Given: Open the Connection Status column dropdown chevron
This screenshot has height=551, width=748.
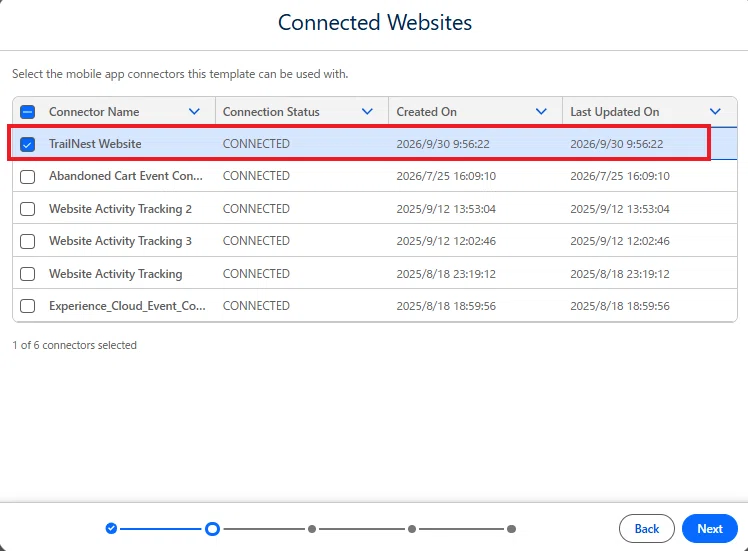Looking at the screenshot, I should (367, 112).
